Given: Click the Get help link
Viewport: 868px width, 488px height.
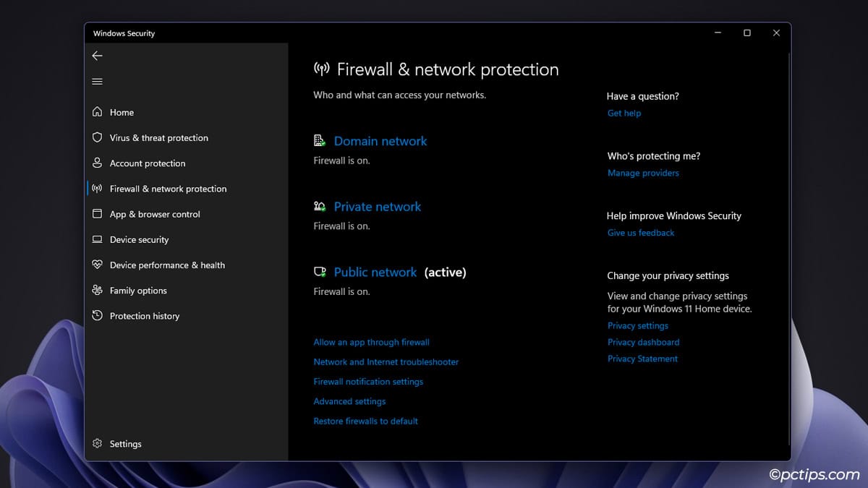Looking at the screenshot, I should click(624, 113).
